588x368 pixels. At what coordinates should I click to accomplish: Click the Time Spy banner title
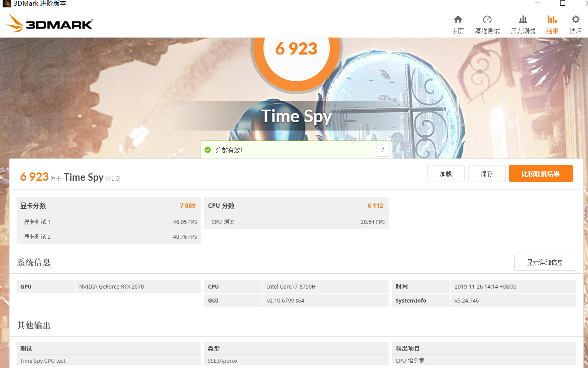click(x=297, y=116)
